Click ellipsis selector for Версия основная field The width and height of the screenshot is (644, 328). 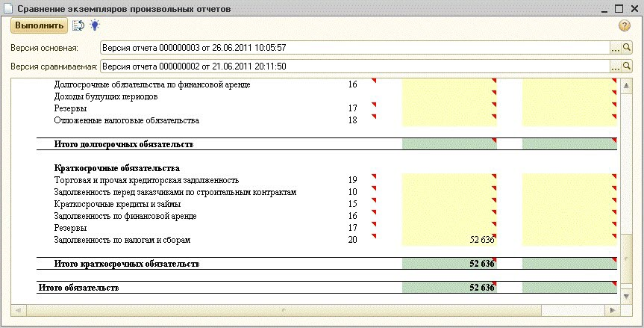(x=616, y=48)
